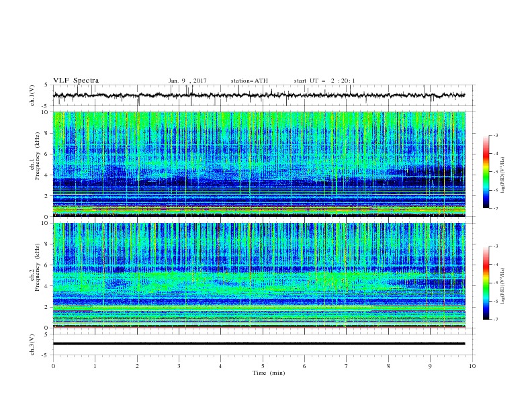This screenshot has height=411, width=532.
Task: Click inside the ch.1 spectrogram panel
Action: click(259, 164)
